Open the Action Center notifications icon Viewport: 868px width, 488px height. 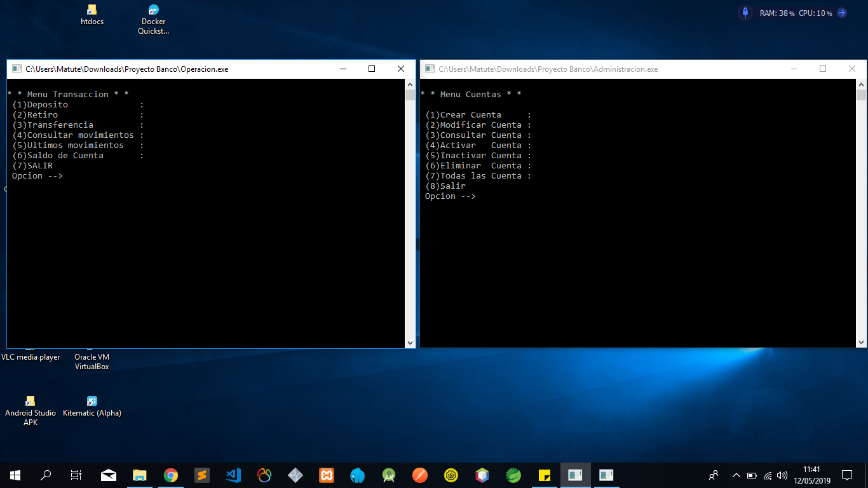tap(847, 475)
